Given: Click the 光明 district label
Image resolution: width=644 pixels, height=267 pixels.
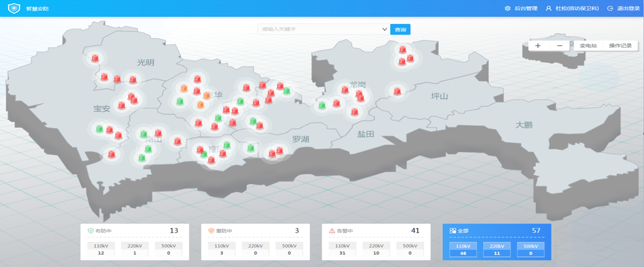Looking at the screenshot, I should coord(146,63).
